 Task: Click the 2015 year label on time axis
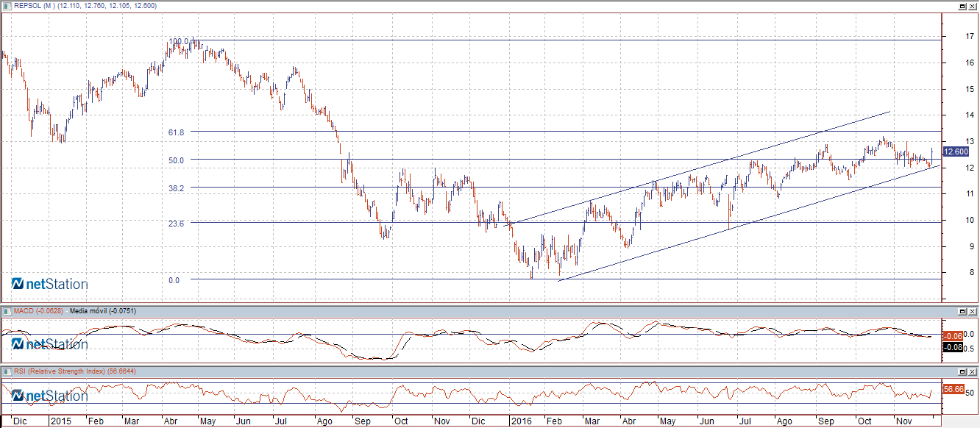(60, 421)
